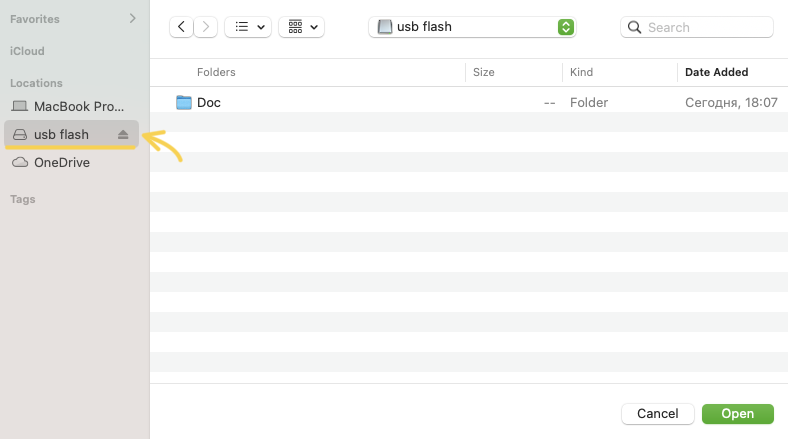
Task: Open OneDrive in the sidebar
Action: (x=71, y=162)
